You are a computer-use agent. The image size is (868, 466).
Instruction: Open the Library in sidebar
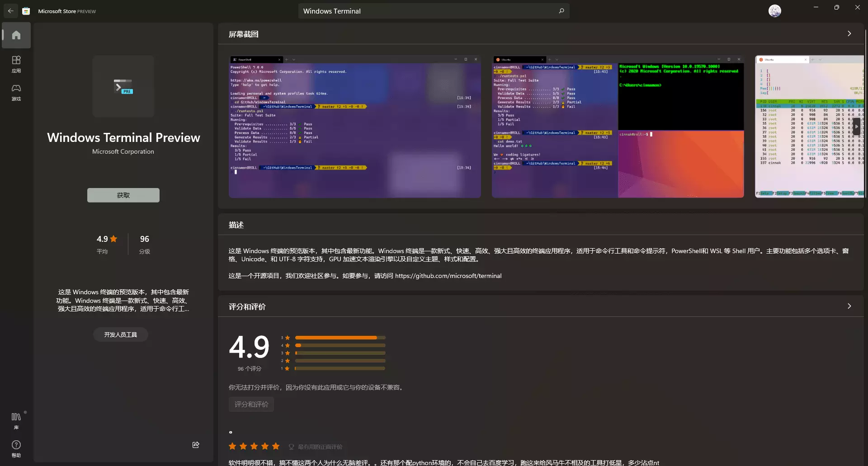(x=16, y=420)
